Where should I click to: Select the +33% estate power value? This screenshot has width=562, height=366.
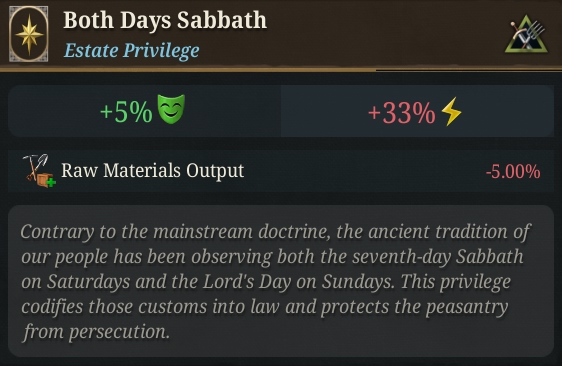401,113
